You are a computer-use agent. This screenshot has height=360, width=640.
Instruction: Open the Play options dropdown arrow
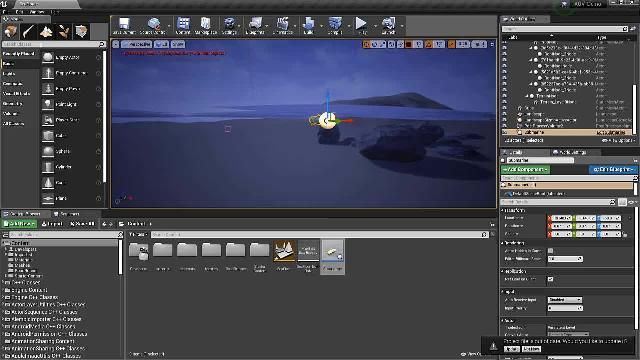click(376, 26)
